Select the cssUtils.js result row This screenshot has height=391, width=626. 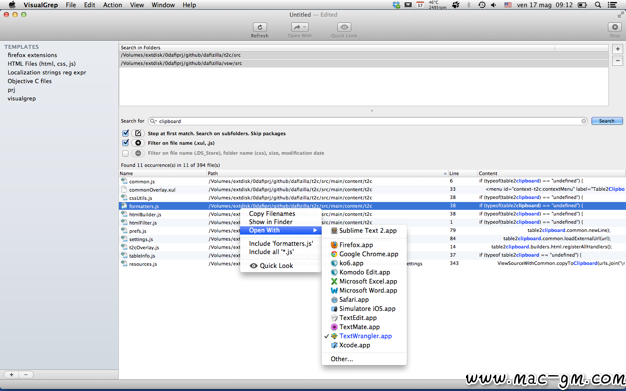pyautogui.click(x=372, y=198)
